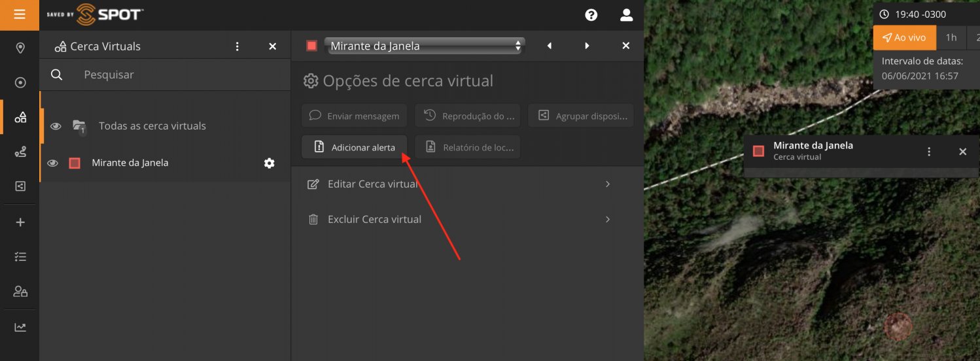This screenshot has width=980, height=361.
Task: Toggle visibility of Todas as cerca virtuais
Action: (x=56, y=126)
